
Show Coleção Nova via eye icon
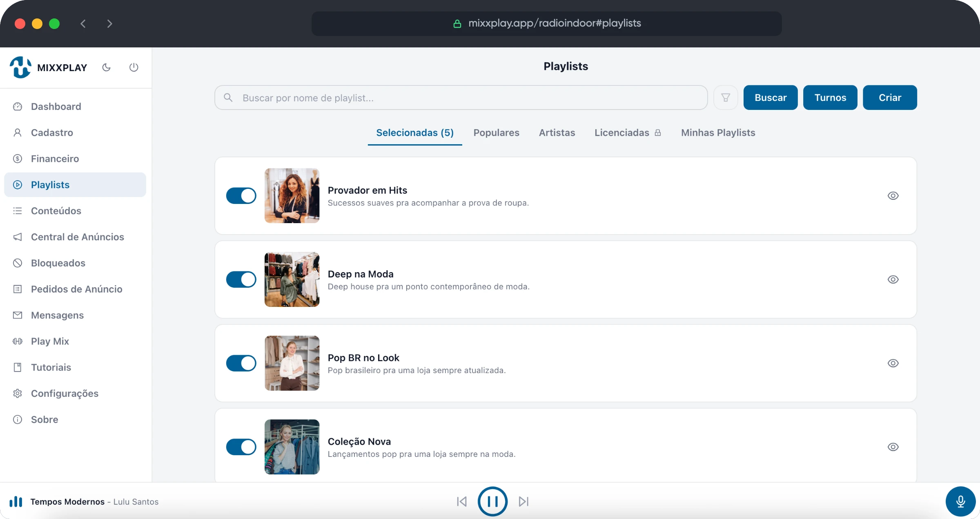[893, 447]
